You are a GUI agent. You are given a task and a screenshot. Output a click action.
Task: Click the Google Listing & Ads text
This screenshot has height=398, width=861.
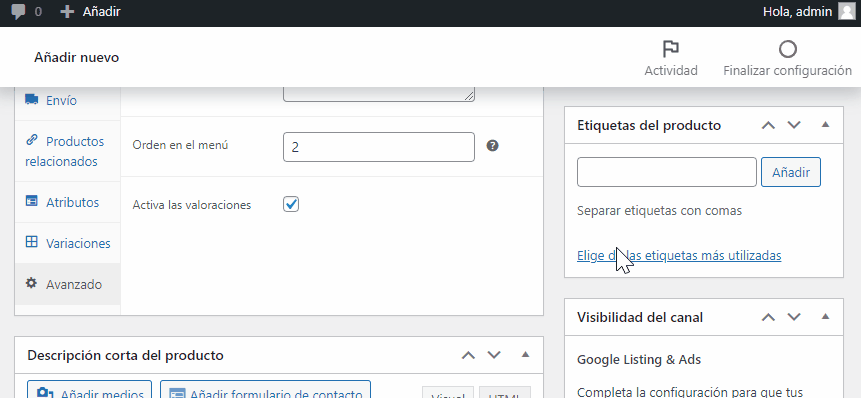[639, 360]
